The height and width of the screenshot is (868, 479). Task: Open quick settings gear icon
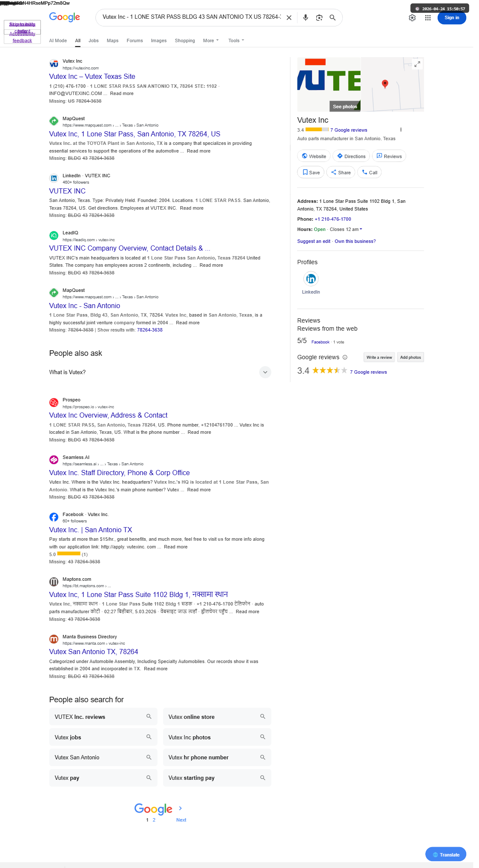coord(412,17)
